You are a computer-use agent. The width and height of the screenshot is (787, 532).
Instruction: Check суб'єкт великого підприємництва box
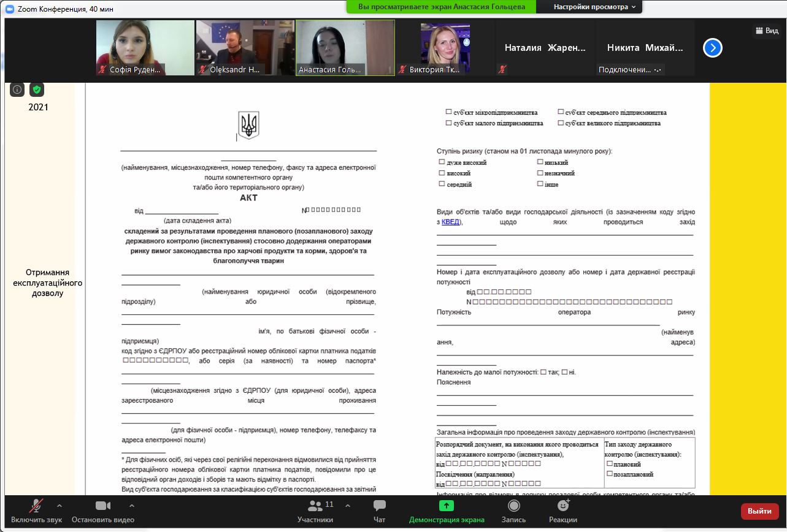(561, 123)
